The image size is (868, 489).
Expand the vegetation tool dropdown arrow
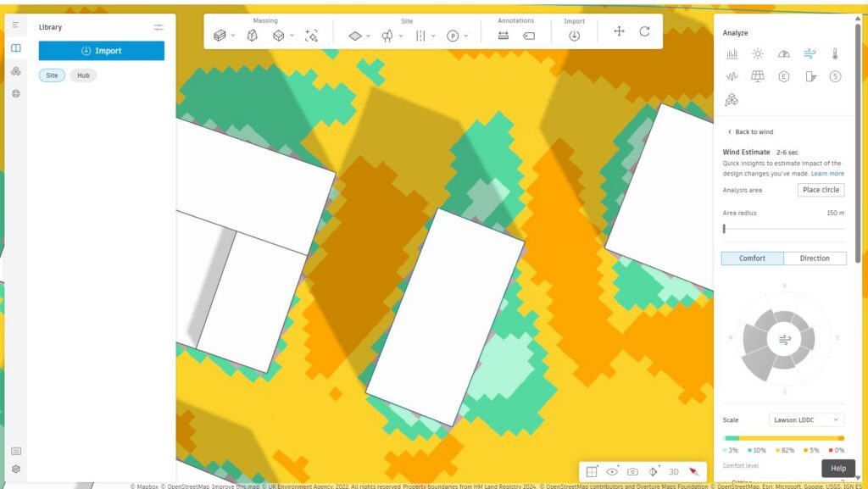coord(401,36)
